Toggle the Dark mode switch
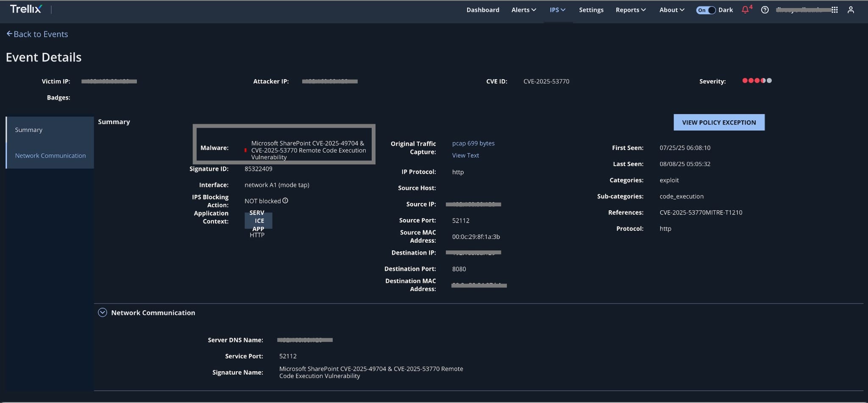Viewport: 868px width, 403px height. (706, 10)
